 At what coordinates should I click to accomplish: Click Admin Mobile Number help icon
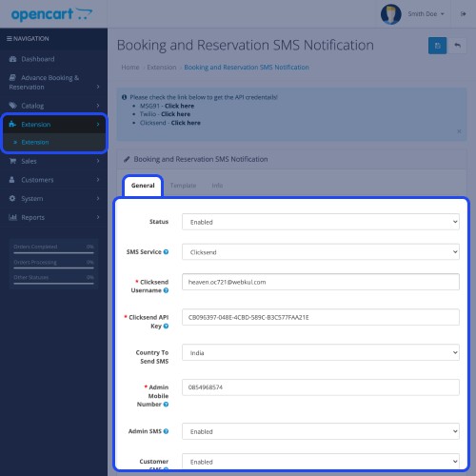(166, 405)
